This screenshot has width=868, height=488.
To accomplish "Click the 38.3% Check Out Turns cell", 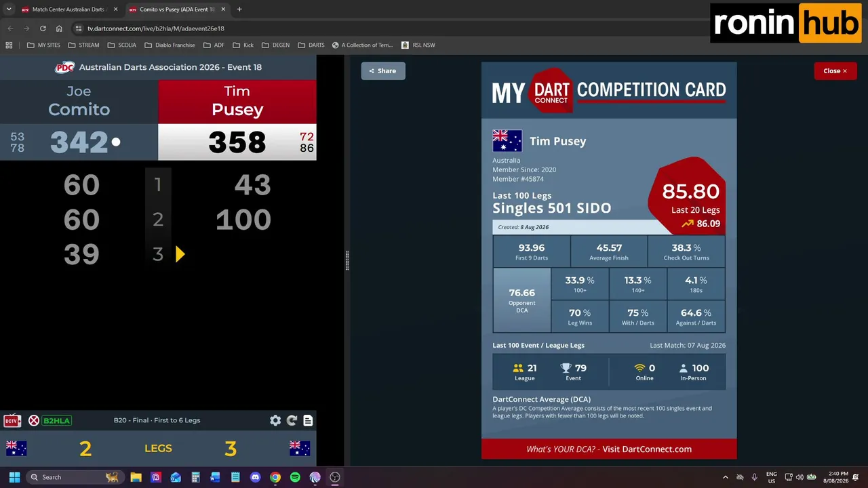I will coord(686,251).
